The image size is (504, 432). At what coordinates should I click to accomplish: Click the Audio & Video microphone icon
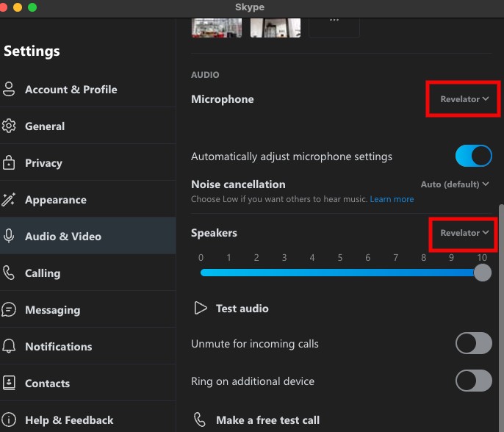(9, 236)
